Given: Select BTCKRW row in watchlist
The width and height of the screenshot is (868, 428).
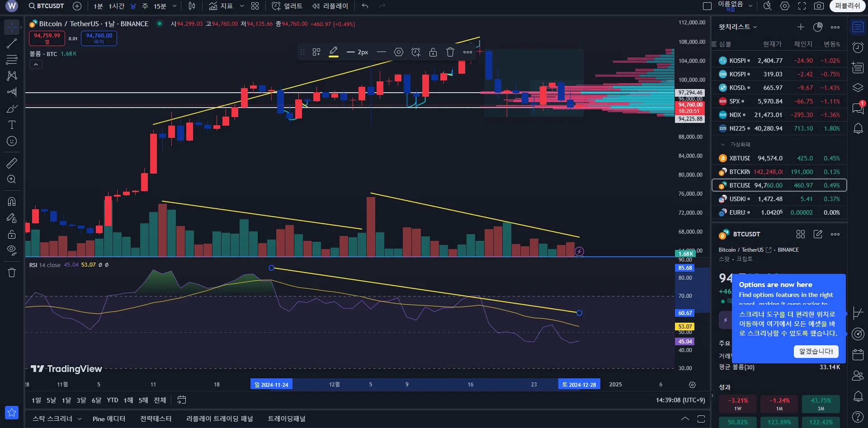Looking at the screenshot, I should 779,172.
